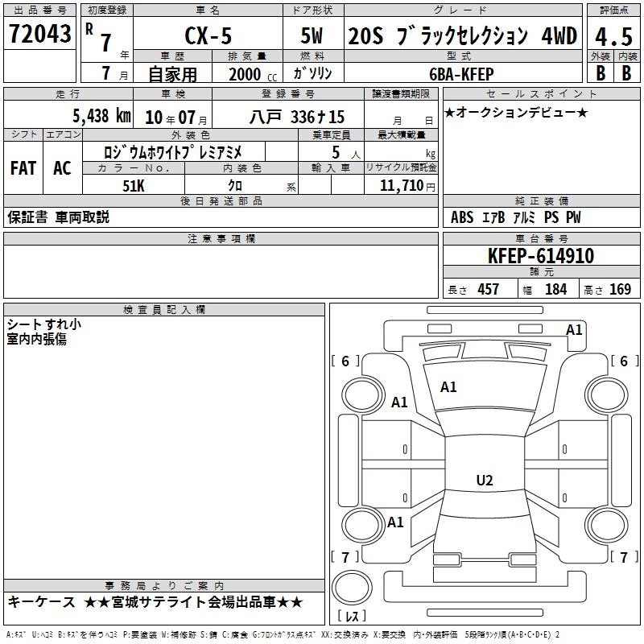Select width value 184
644x644 pixels.
(x=555, y=289)
